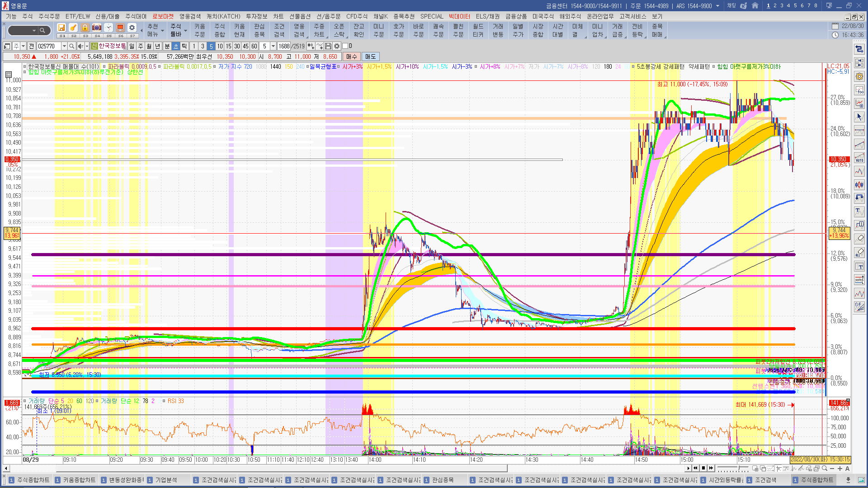868x488 pixels.
Task: Click the minus zoom-out icon at chart bottom
Action: [x=832, y=469]
